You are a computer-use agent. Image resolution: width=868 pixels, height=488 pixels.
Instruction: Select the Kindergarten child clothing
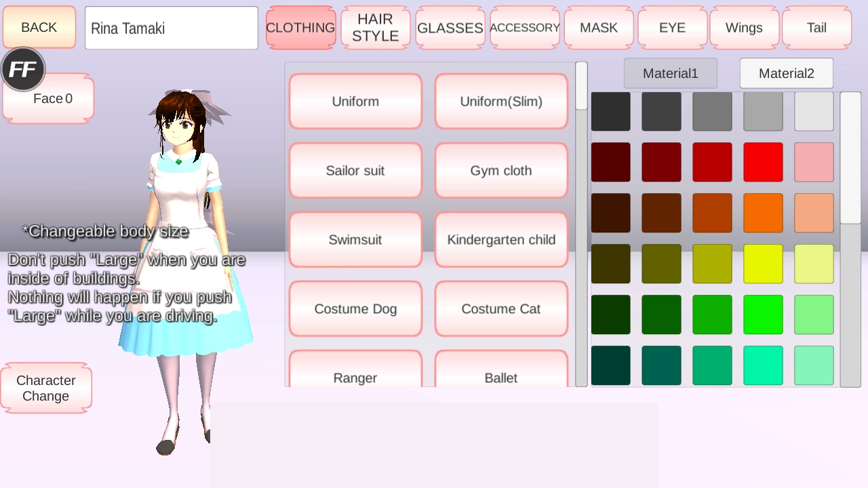tap(501, 240)
